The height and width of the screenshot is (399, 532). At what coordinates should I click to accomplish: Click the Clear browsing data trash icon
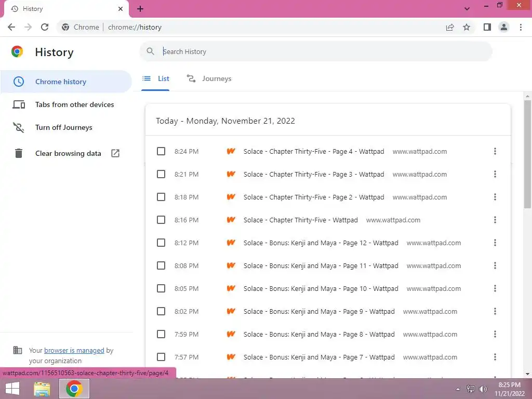pos(19,153)
